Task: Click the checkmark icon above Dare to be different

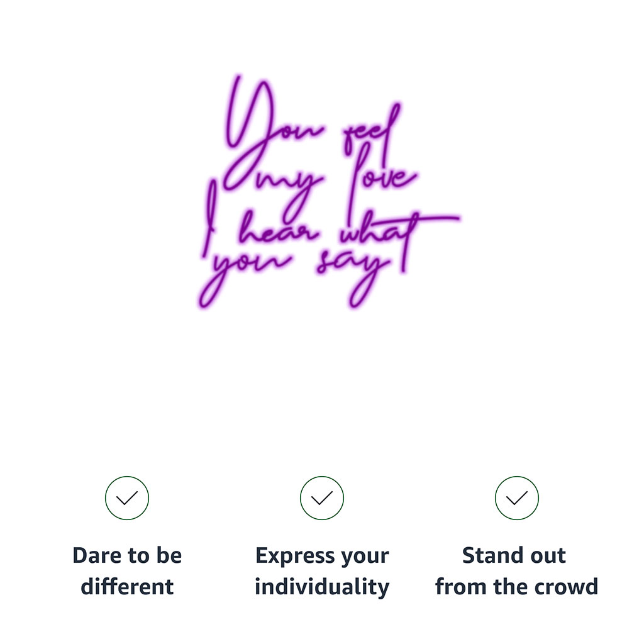Action: pyautogui.click(x=127, y=498)
